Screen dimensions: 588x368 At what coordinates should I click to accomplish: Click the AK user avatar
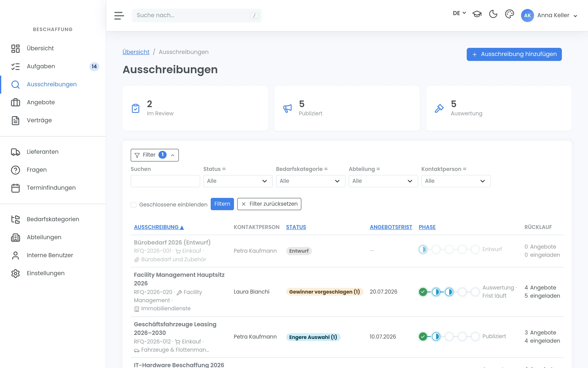pyautogui.click(x=527, y=15)
